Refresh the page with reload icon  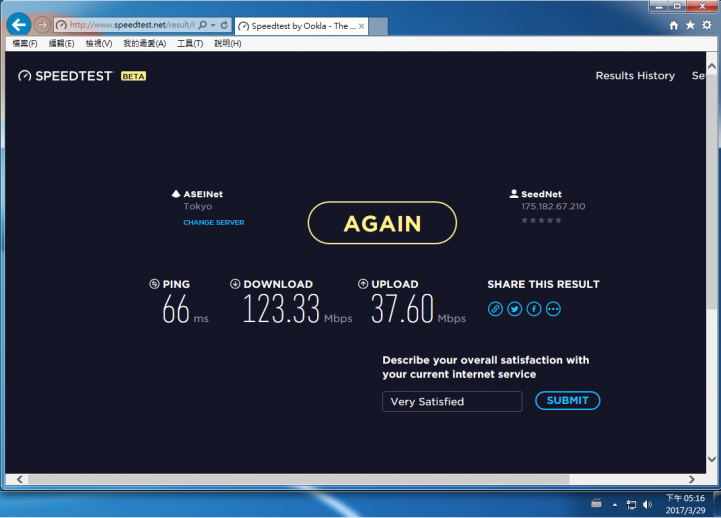[x=224, y=25]
